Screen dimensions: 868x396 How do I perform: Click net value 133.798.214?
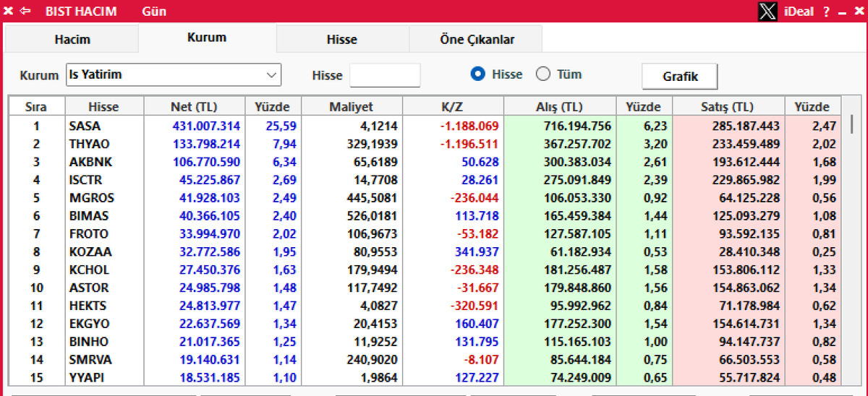[x=206, y=144]
